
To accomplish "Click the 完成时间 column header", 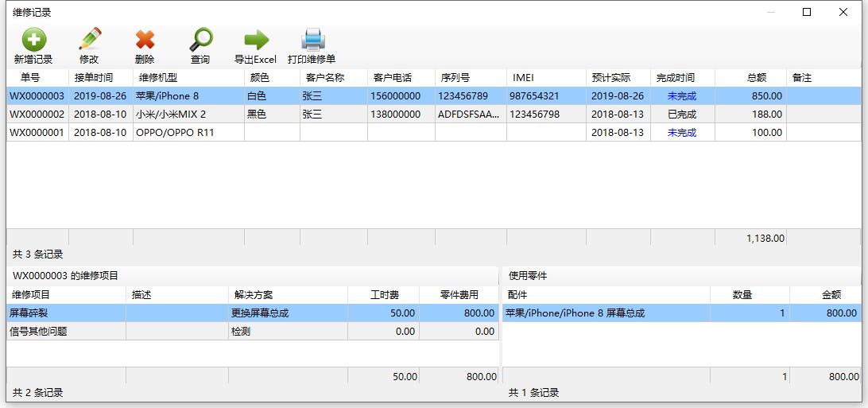I will tap(683, 78).
